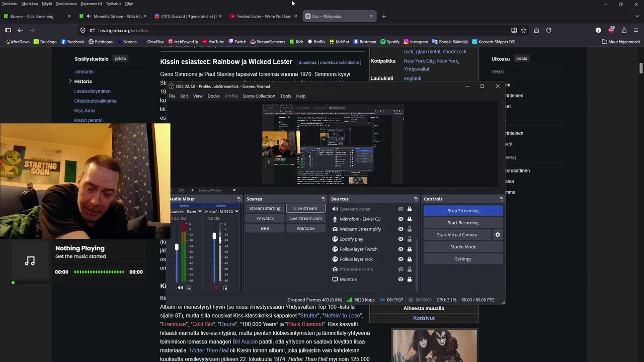The image size is (644, 362).
Task: Click the Start Recording button
Action: click(x=463, y=223)
